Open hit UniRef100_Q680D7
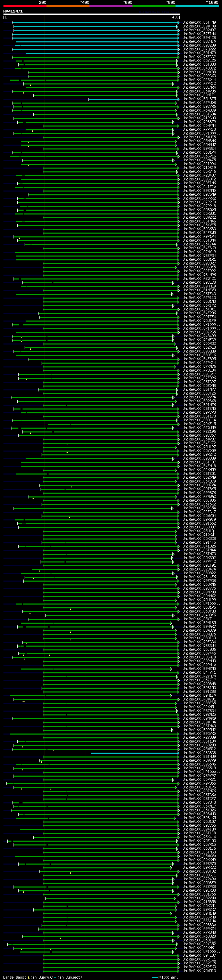Viewport: 222px width, 980px height. [199, 527]
